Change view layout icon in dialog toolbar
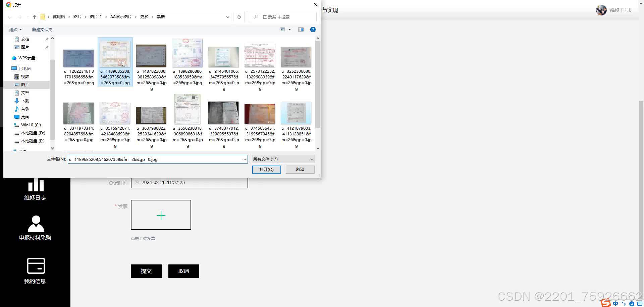 tap(282, 29)
